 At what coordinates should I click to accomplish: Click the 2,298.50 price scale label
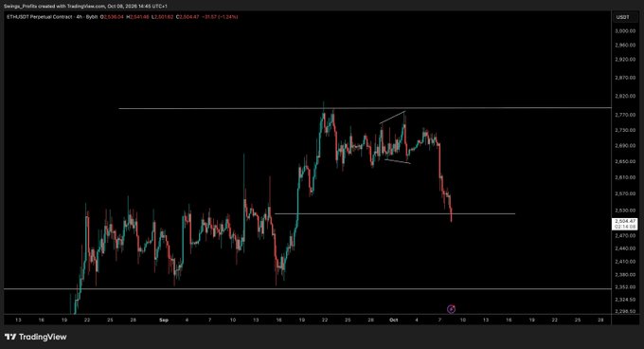coord(625,311)
